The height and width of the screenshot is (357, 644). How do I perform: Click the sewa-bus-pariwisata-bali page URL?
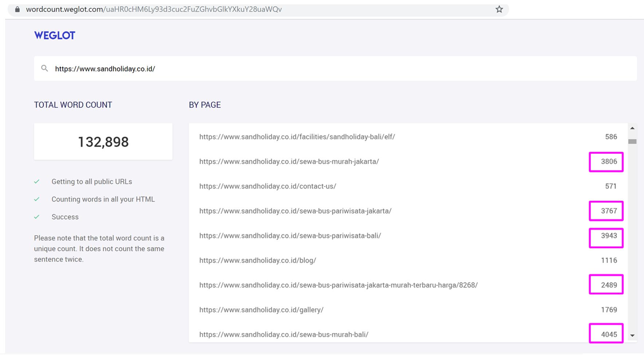coord(290,236)
